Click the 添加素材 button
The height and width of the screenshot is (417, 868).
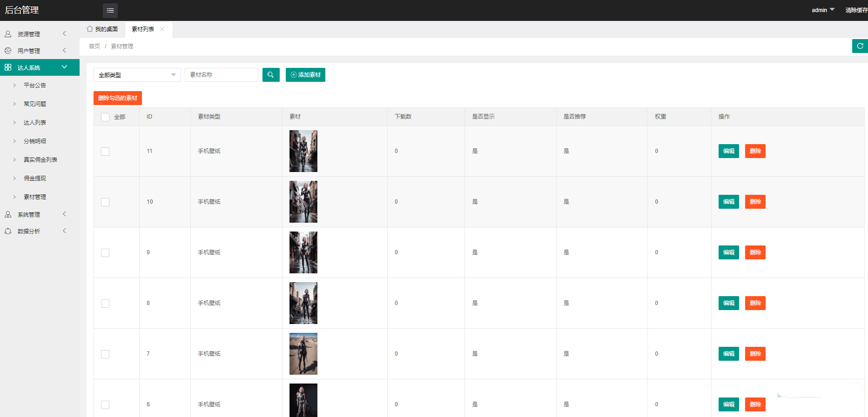[x=305, y=75]
